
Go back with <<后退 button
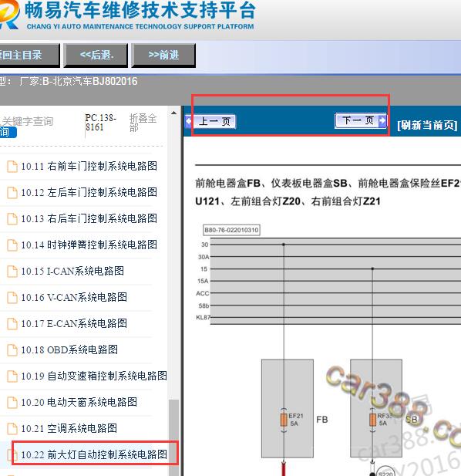tap(96, 56)
